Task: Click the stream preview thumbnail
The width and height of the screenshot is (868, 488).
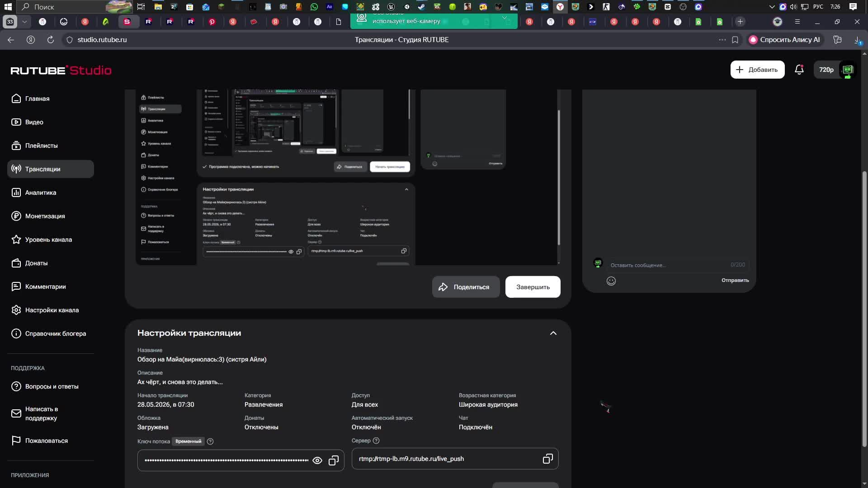Action: coord(348,177)
